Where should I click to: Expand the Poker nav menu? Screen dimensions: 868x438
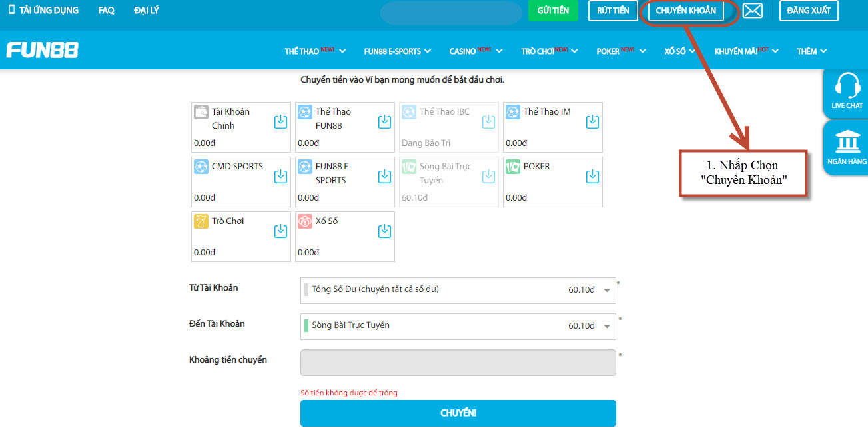click(620, 51)
